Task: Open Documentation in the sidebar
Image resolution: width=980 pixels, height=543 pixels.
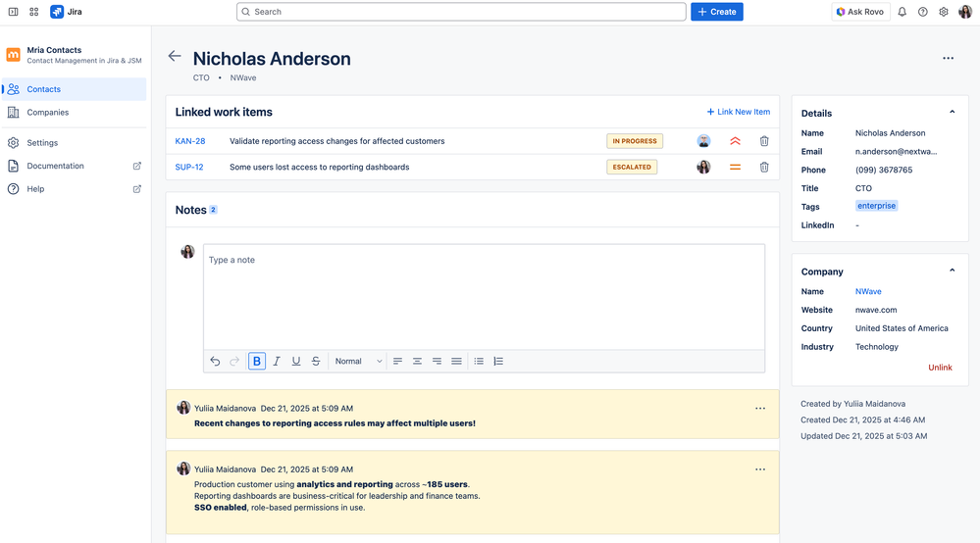Action: (x=75, y=166)
